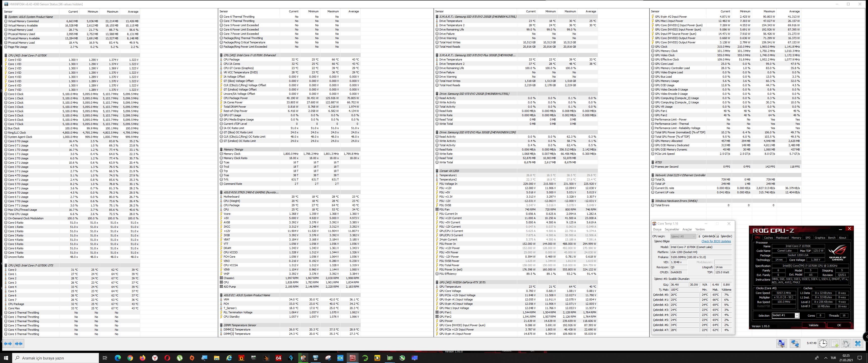Open uTorrent from the taskbar
Viewport: 868px width, 363px height.
[180, 358]
